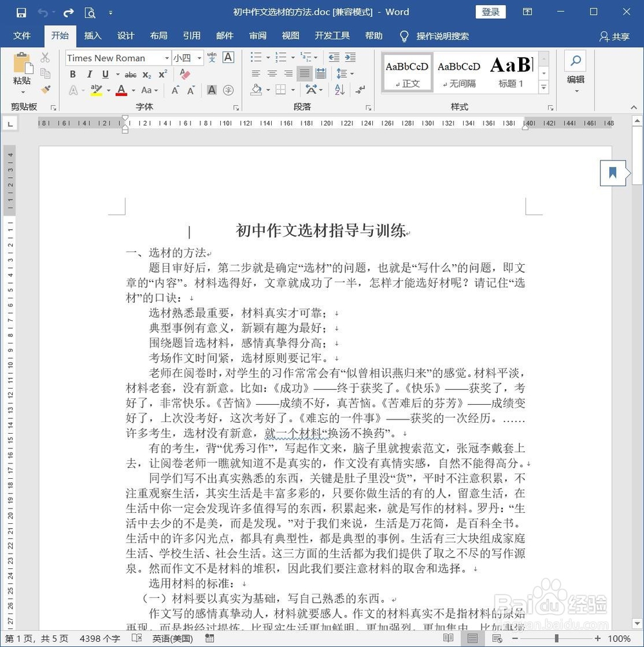
Task: Click the Shrink Font icon
Action: point(191,90)
